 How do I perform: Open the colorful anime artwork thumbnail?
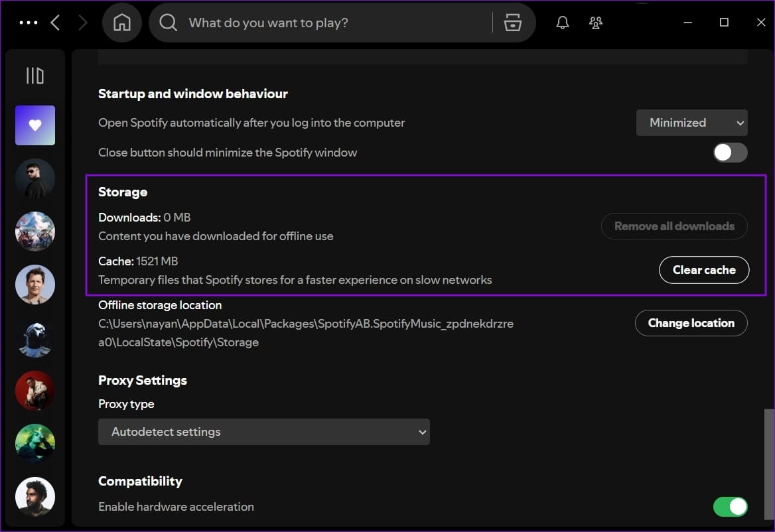(x=35, y=232)
